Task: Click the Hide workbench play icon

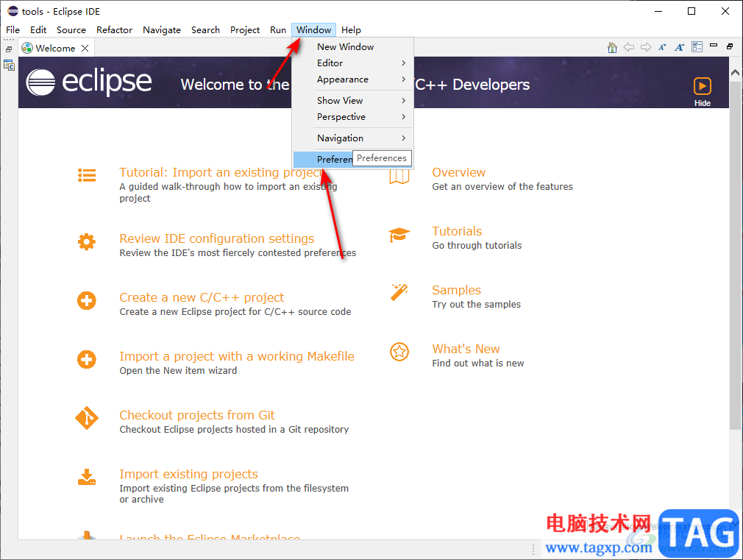Action: pyautogui.click(x=703, y=86)
